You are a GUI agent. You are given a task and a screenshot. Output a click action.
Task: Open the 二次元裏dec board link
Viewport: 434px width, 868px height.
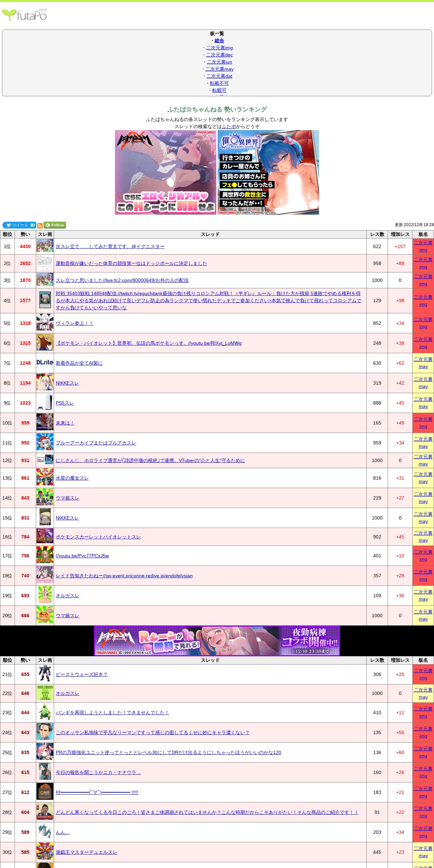point(219,55)
